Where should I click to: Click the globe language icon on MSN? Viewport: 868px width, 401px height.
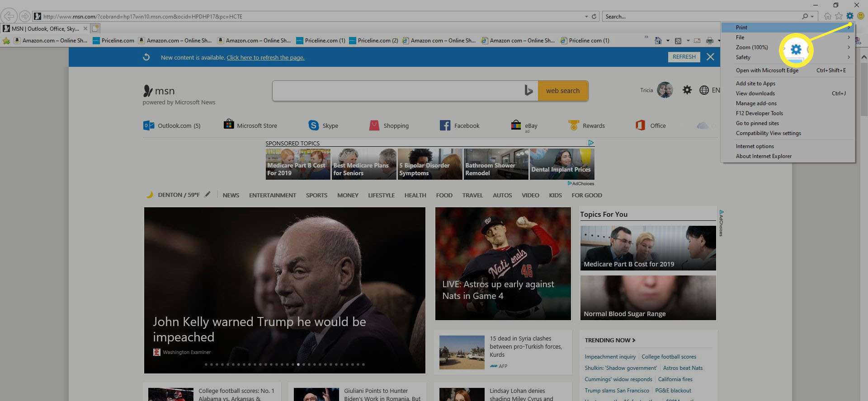click(704, 90)
